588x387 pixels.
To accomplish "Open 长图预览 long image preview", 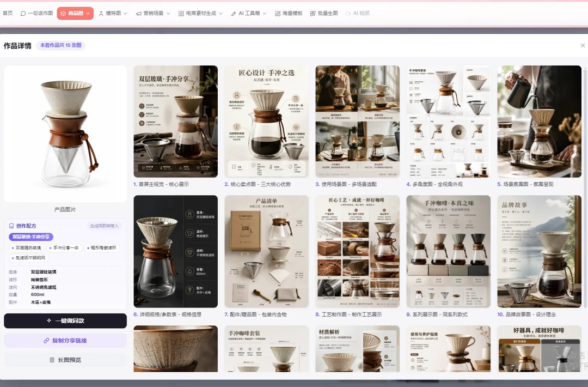I will [65, 360].
